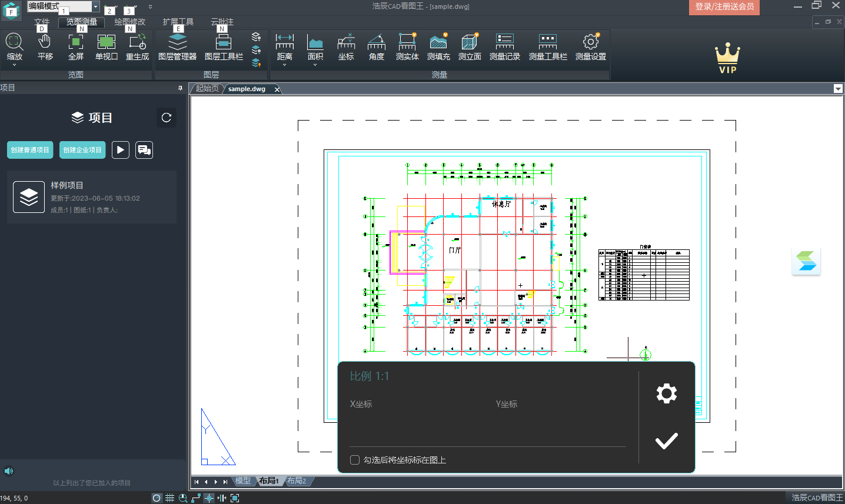
Task: Open the 文件 menu tab
Action: (42, 22)
